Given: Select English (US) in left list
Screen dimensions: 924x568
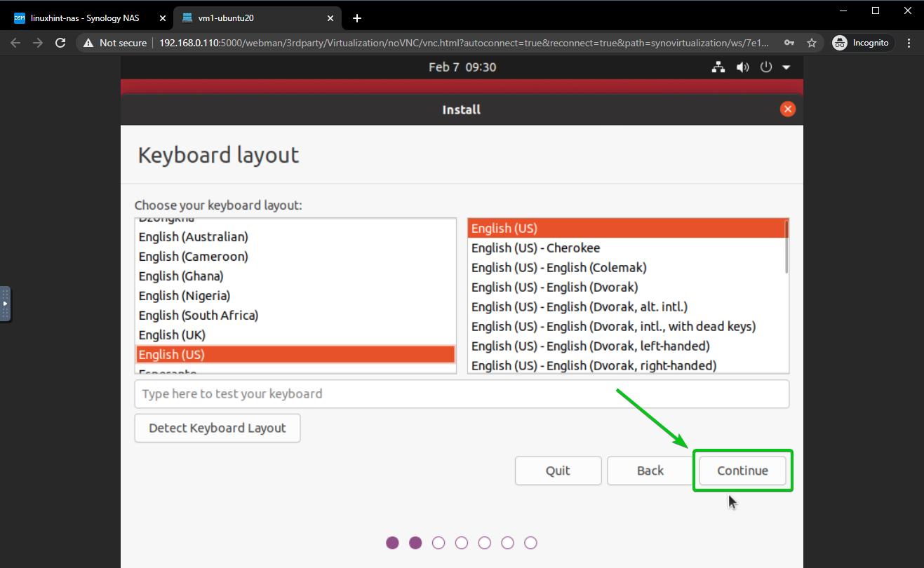Looking at the screenshot, I should tap(295, 354).
